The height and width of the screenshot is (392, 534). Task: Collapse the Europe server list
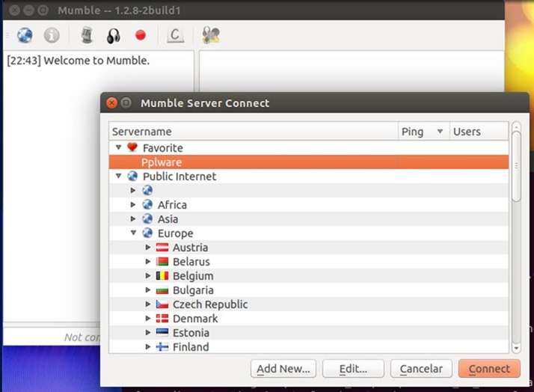(x=133, y=233)
